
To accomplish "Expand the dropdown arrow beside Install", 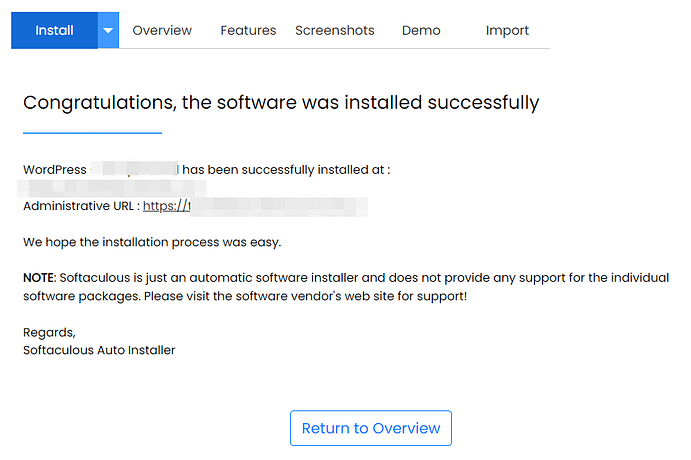I will tap(108, 30).
